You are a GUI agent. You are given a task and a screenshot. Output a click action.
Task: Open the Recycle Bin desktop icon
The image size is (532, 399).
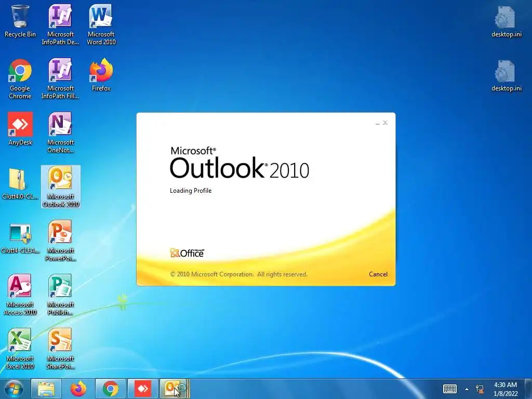pyautogui.click(x=20, y=21)
